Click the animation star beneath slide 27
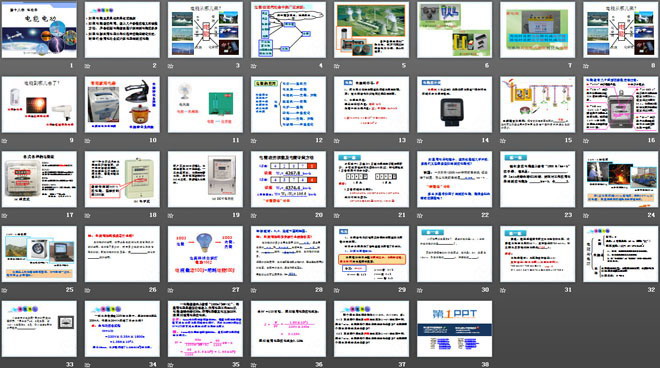This screenshot has width=660, height=368. 171,290
